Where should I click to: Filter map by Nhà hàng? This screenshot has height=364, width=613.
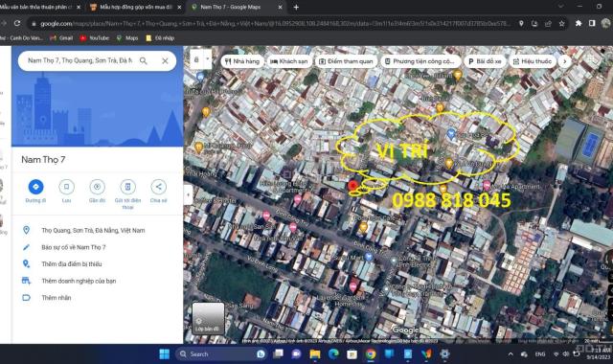pyautogui.click(x=242, y=61)
